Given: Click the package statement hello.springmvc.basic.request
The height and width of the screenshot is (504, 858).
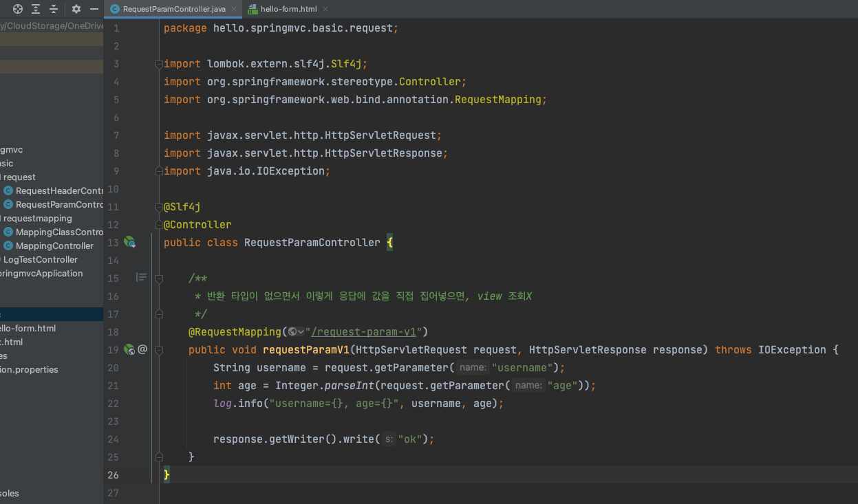Looking at the screenshot, I should [x=281, y=28].
